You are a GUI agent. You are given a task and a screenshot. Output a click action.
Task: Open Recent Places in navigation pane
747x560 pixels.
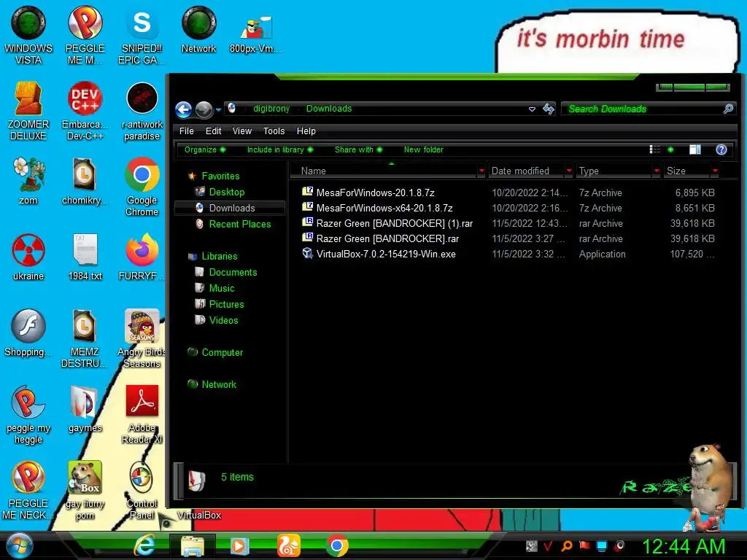pos(239,225)
